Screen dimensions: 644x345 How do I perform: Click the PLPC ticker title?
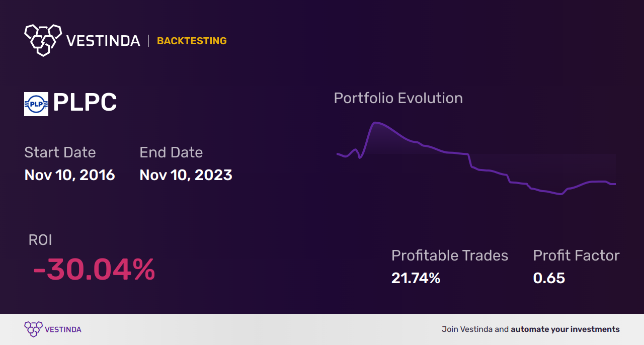tap(85, 103)
